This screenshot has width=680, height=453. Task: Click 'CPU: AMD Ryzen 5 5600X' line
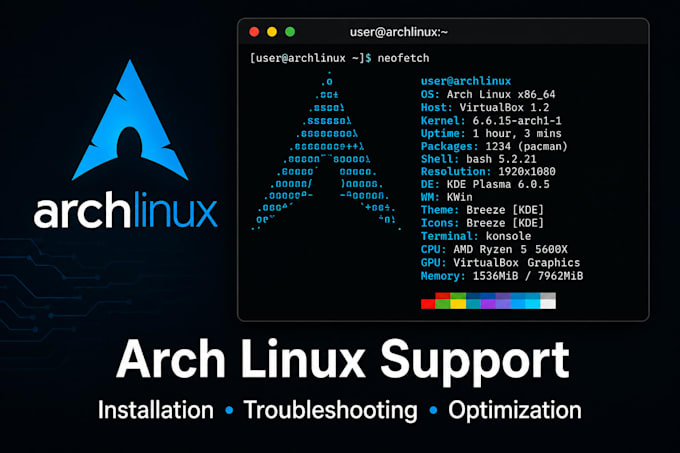coord(494,249)
